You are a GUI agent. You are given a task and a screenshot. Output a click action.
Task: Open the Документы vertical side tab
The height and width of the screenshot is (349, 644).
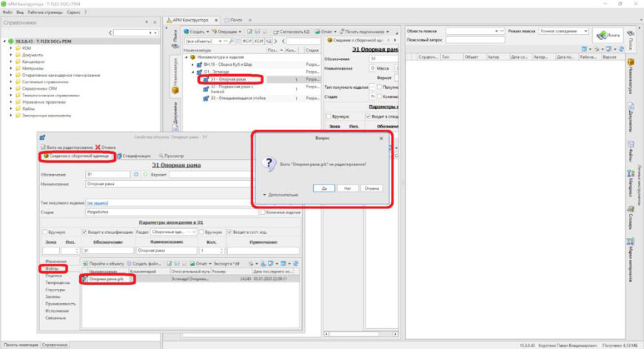click(x=175, y=116)
